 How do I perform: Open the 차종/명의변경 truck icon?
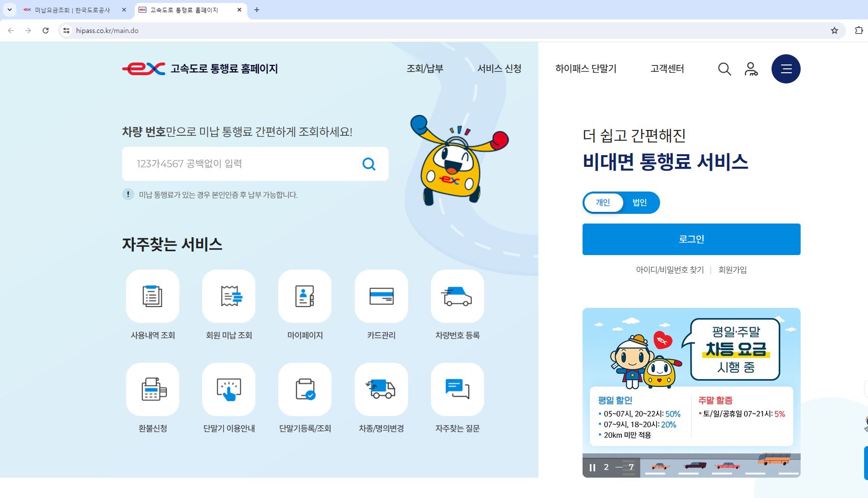(x=381, y=389)
